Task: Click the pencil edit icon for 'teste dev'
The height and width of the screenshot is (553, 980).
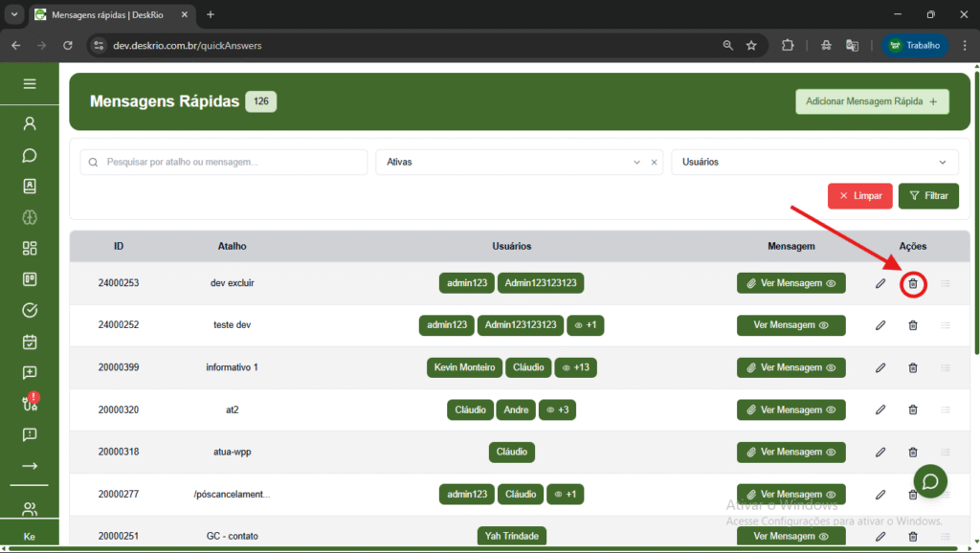Action: 880,325
